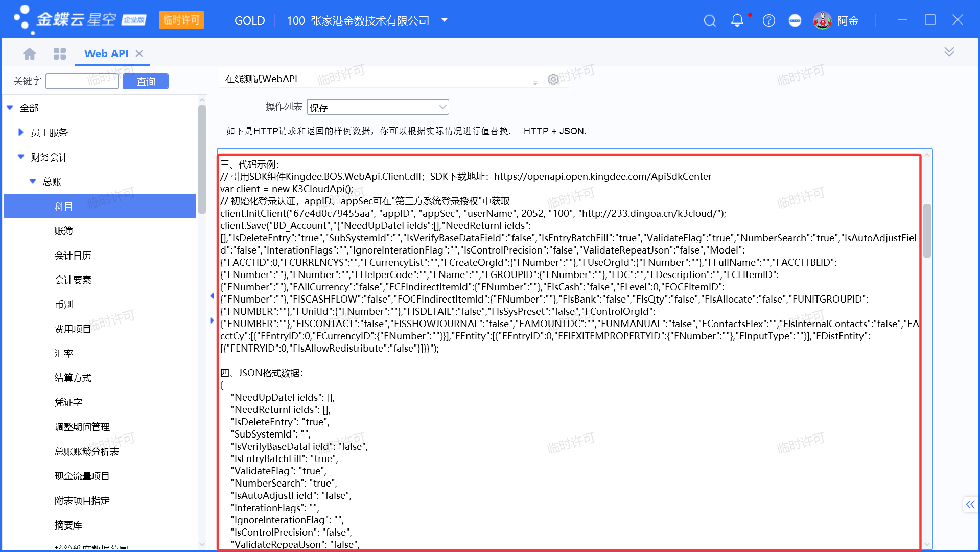Click the small collapse arrow beside the gear
This screenshot has height=552, width=980.
pos(535,82)
